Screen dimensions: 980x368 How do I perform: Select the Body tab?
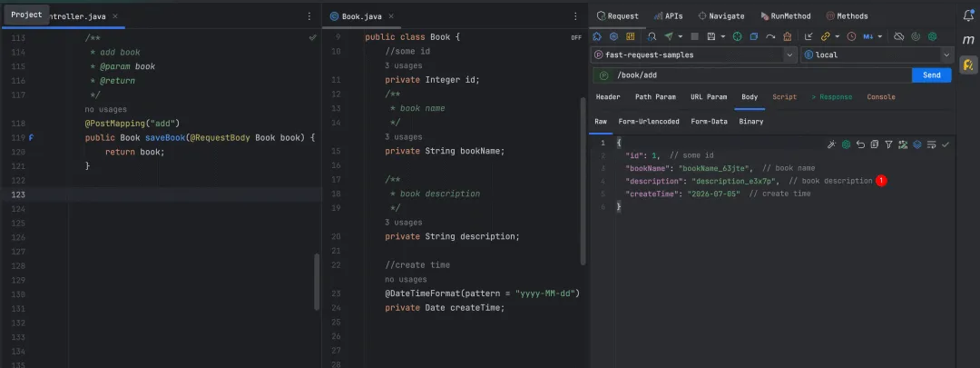(750, 97)
